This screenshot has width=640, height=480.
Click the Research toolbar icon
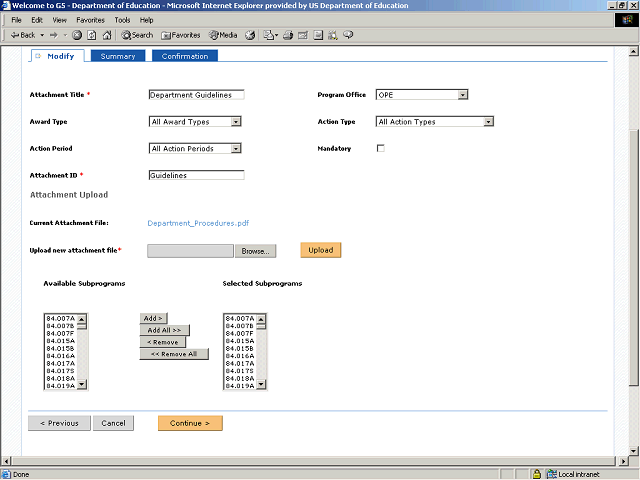333,35
